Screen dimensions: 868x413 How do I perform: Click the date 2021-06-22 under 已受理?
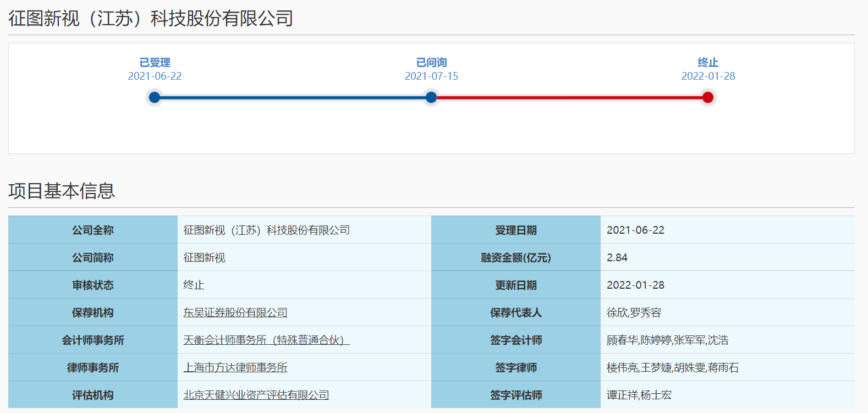coord(155,76)
